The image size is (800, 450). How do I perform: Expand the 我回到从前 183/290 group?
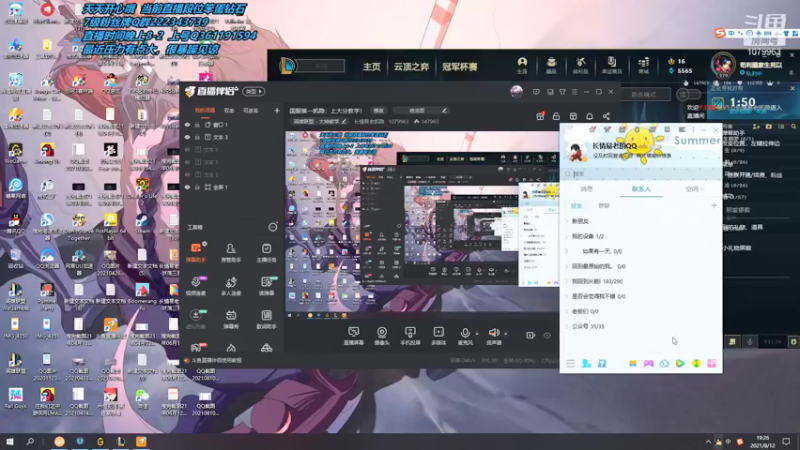[566, 281]
